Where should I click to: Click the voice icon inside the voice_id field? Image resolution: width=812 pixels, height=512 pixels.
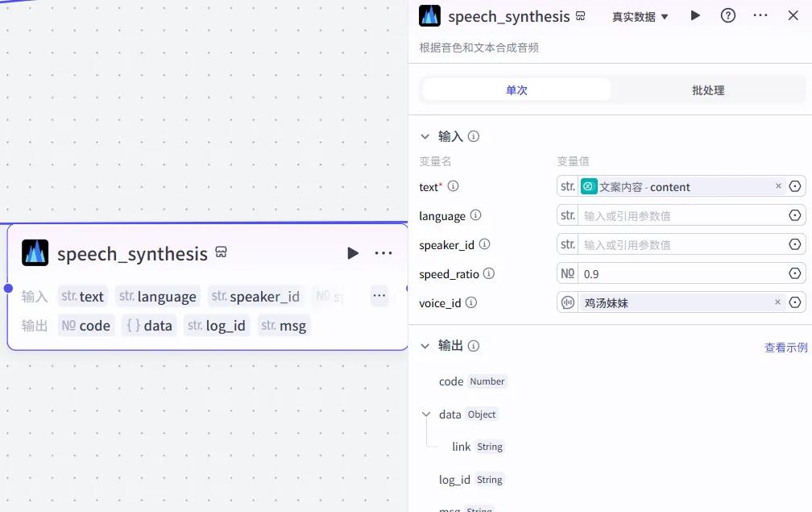566,302
